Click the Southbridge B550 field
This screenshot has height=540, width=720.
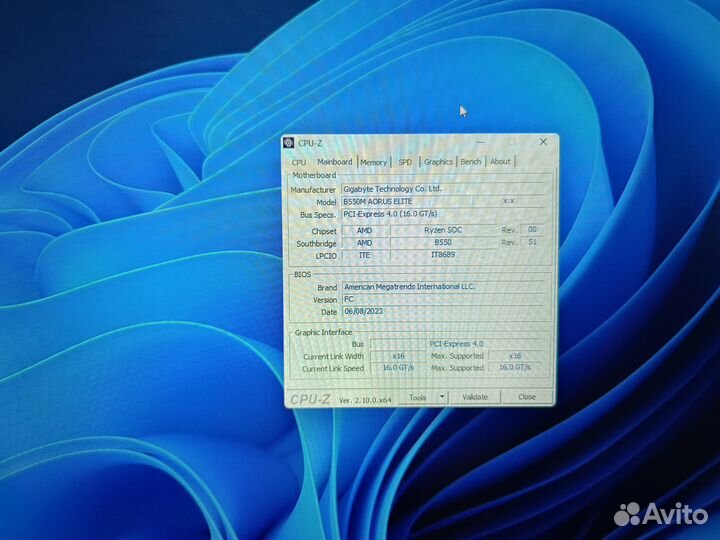443,242
